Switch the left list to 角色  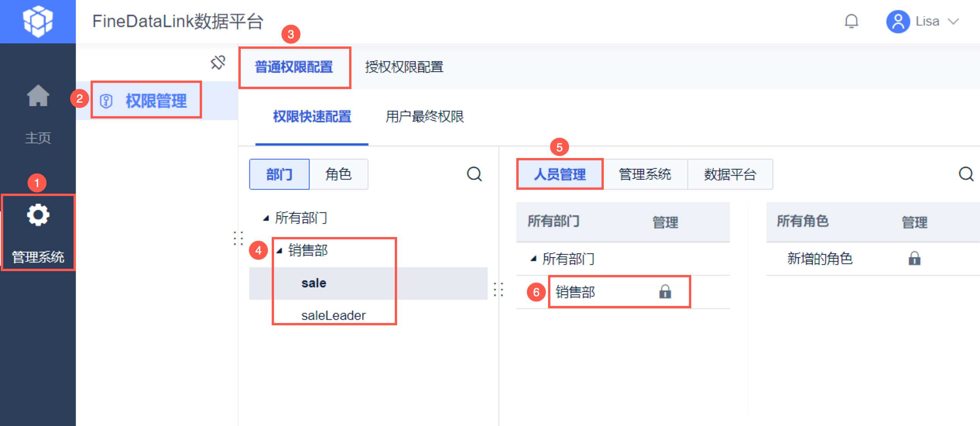click(338, 174)
